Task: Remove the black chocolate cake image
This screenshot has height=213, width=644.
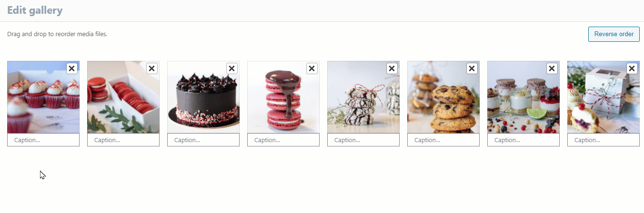Action: tap(231, 68)
